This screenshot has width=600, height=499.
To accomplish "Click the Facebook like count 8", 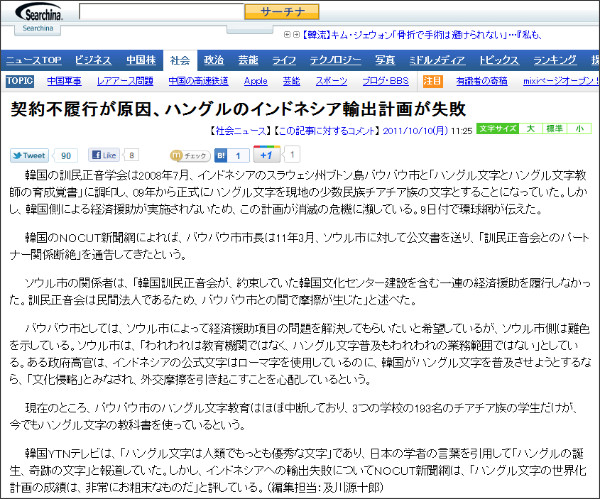I will tap(132, 155).
